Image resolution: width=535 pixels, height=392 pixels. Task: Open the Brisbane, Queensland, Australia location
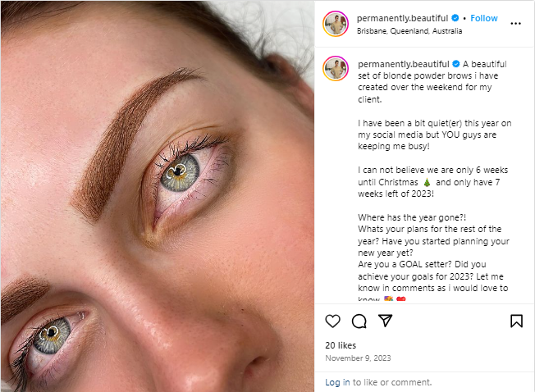409,31
